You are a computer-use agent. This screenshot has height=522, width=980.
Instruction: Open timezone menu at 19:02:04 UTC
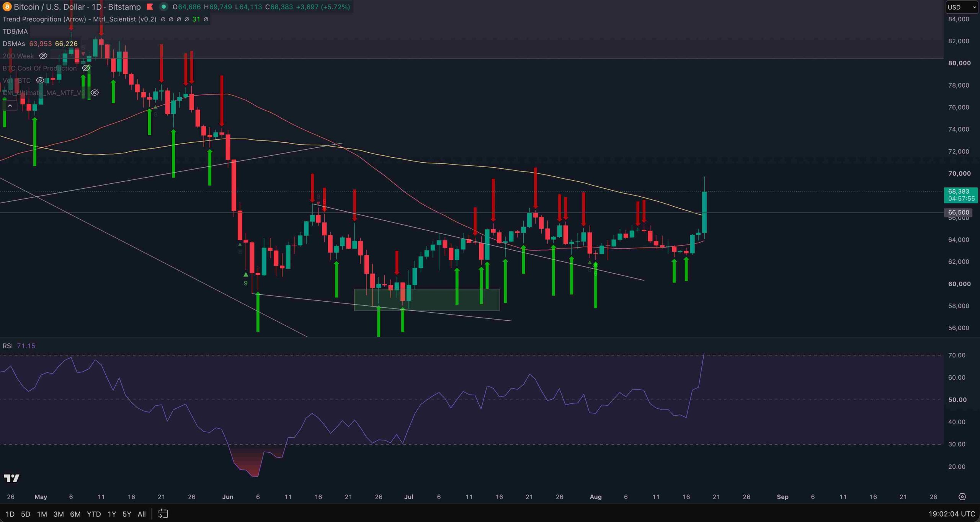click(x=952, y=514)
